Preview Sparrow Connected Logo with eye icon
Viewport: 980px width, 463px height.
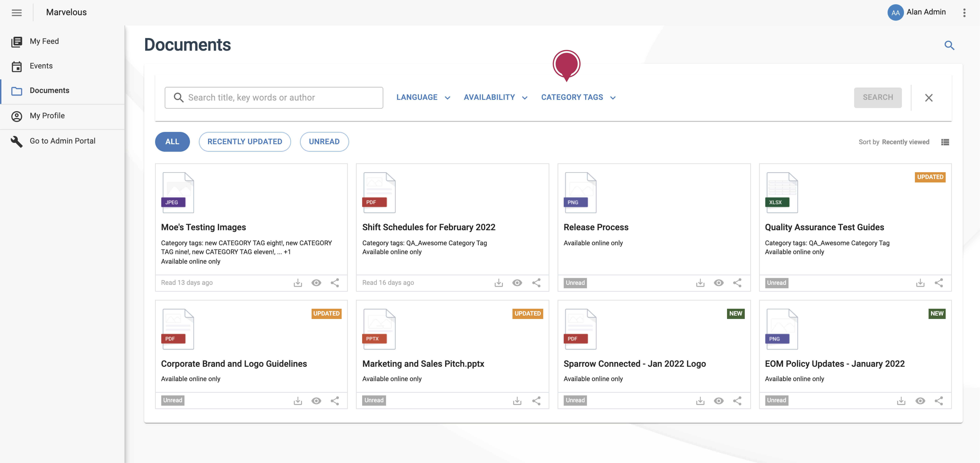(719, 401)
